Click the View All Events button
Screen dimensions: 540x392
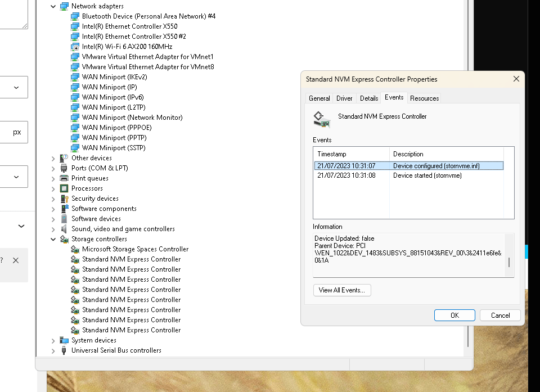click(342, 290)
